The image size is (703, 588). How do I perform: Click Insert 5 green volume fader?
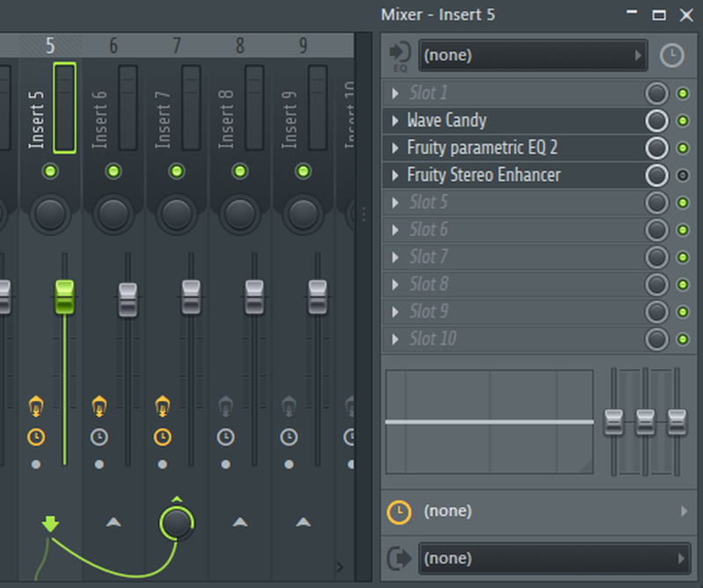tap(64, 297)
